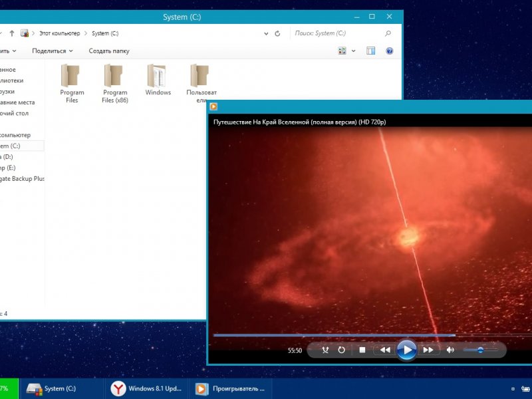The width and height of the screenshot is (532, 399).
Task: Play the video
Action: [406, 350]
